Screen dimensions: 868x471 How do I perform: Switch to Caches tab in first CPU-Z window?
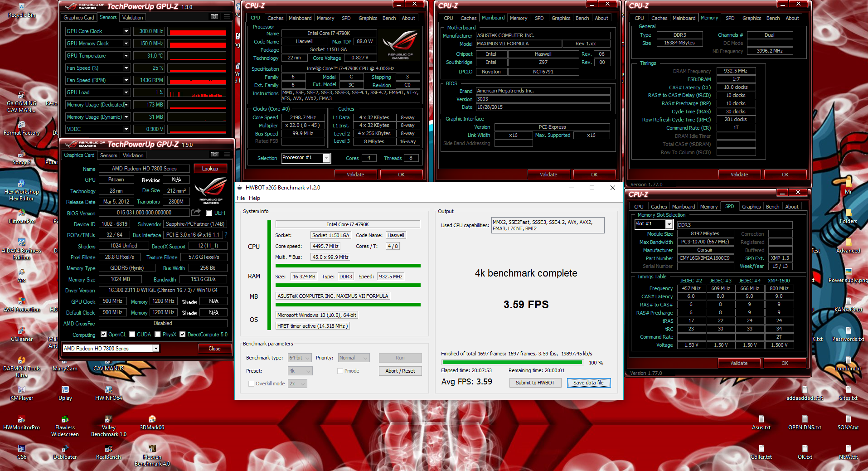click(x=275, y=18)
